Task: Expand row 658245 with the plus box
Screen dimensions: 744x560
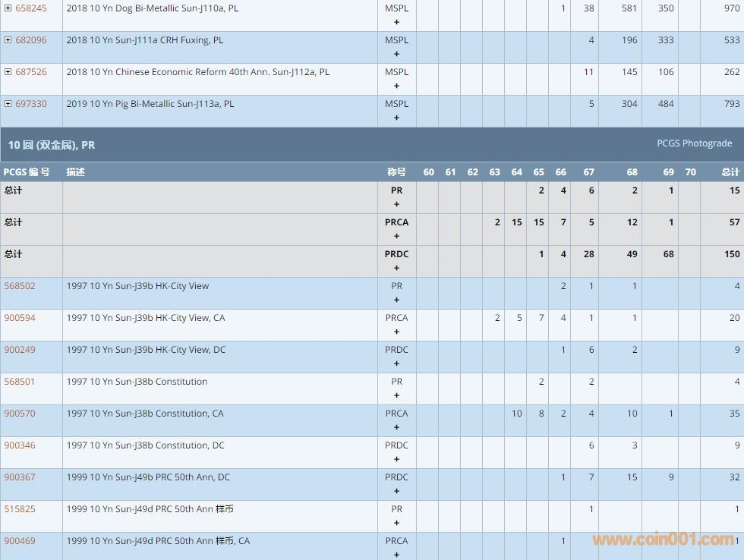Action: pos(8,8)
